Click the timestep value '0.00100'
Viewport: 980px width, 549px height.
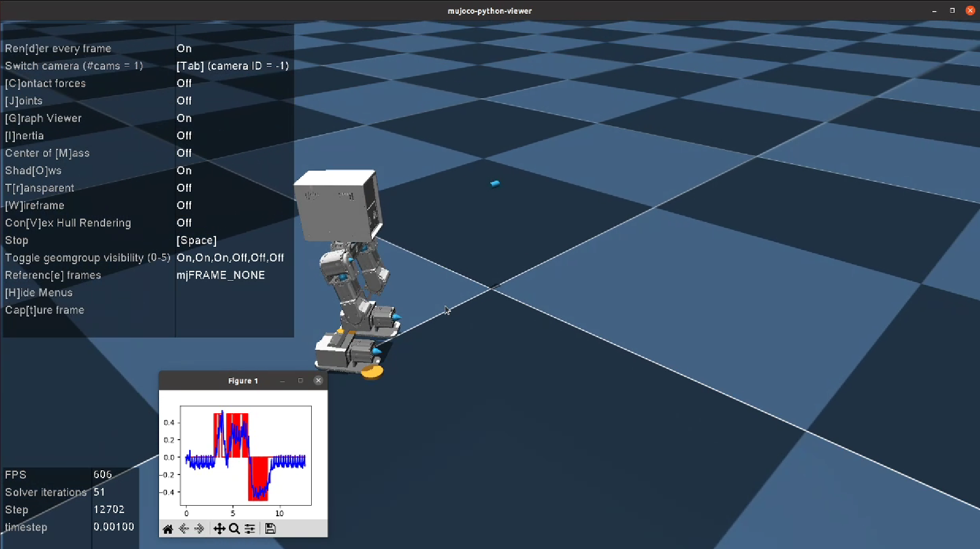114,527
